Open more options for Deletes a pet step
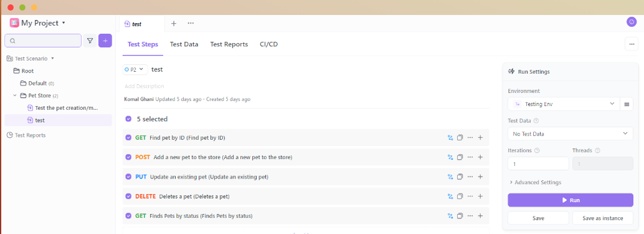Image resolution: width=644 pixels, height=234 pixels. click(x=470, y=197)
